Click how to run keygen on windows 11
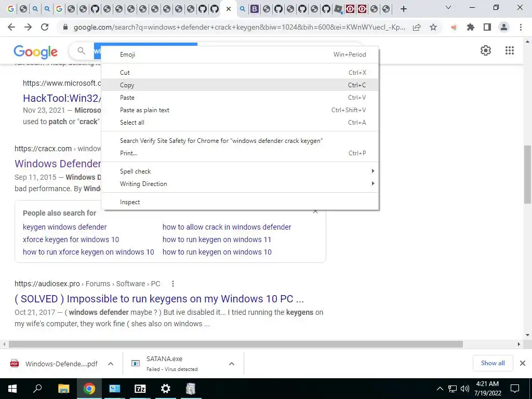This screenshot has width=532, height=399. [x=217, y=240]
